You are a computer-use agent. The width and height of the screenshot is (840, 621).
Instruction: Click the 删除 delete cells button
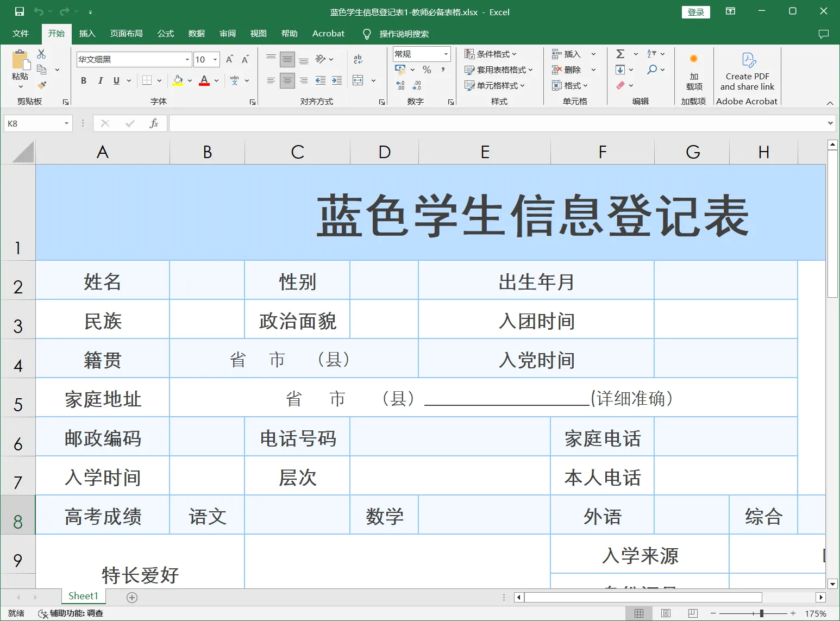point(567,70)
